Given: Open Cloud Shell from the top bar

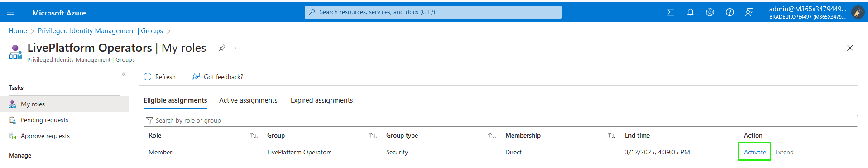Looking at the screenshot, I should click(x=670, y=12).
